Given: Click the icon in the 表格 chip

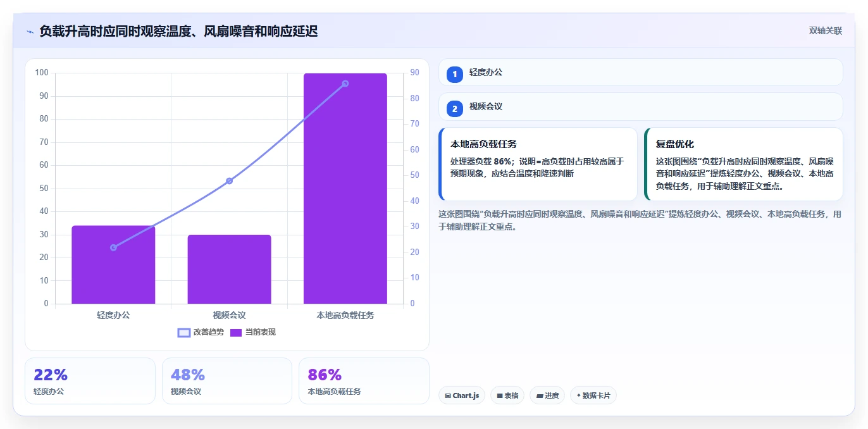Looking at the screenshot, I should point(500,395).
